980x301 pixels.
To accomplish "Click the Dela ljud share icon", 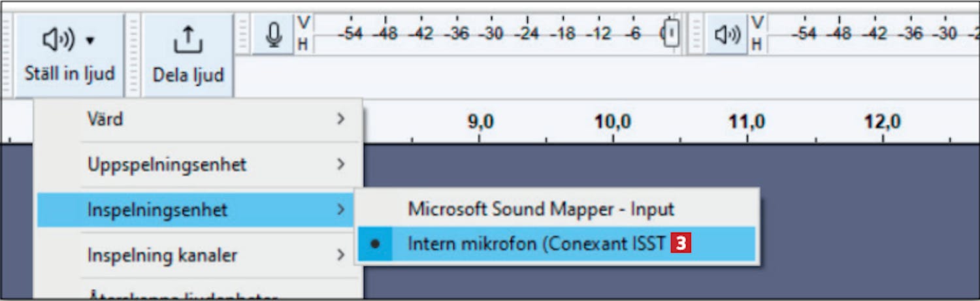I will point(188,41).
